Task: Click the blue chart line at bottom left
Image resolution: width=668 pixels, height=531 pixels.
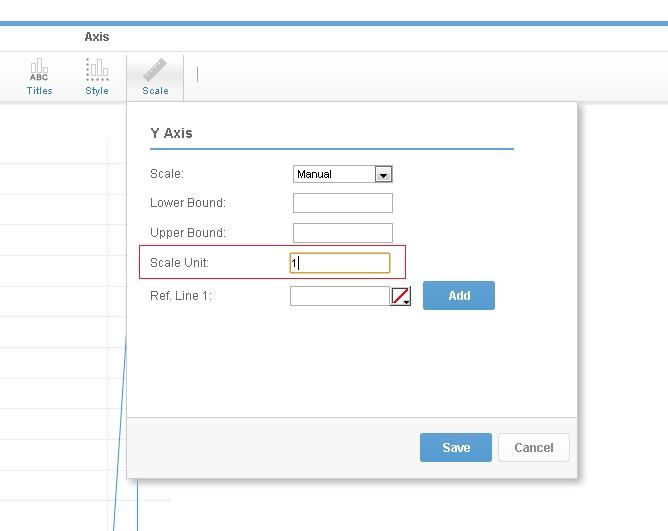Action: click(117, 480)
